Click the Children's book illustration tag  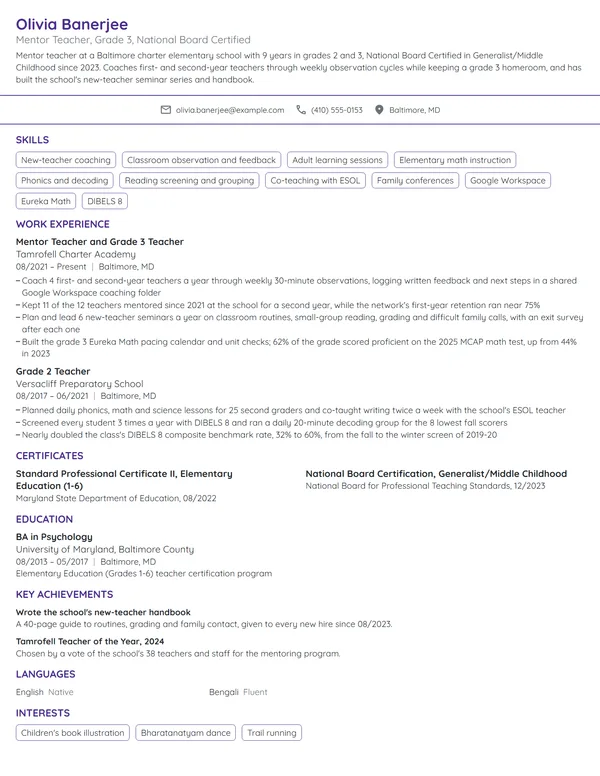[x=73, y=733]
